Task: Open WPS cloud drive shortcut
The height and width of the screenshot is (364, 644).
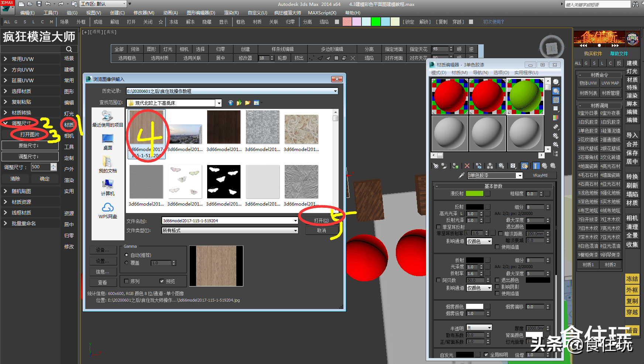Action: (107, 210)
